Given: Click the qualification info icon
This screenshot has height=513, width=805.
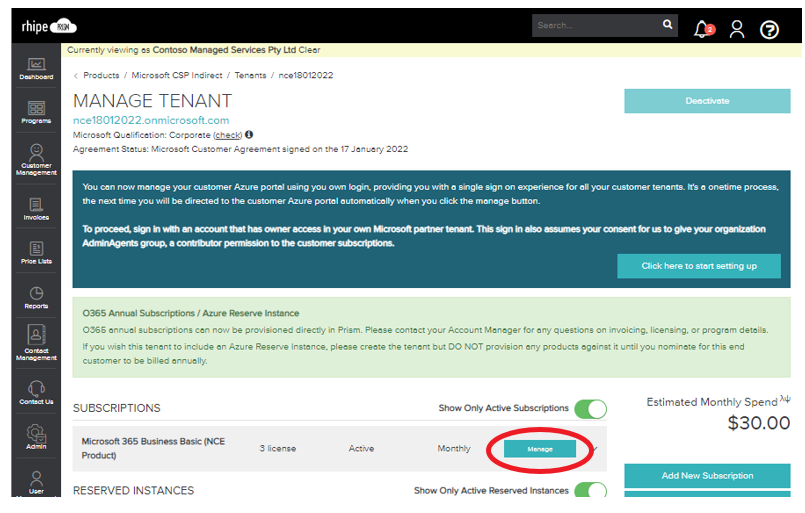Looking at the screenshot, I should coord(249,135).
